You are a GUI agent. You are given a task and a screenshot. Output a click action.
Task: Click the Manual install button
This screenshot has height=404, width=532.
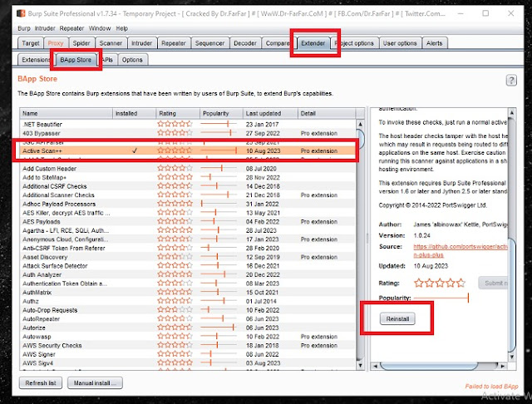[95, 383]
